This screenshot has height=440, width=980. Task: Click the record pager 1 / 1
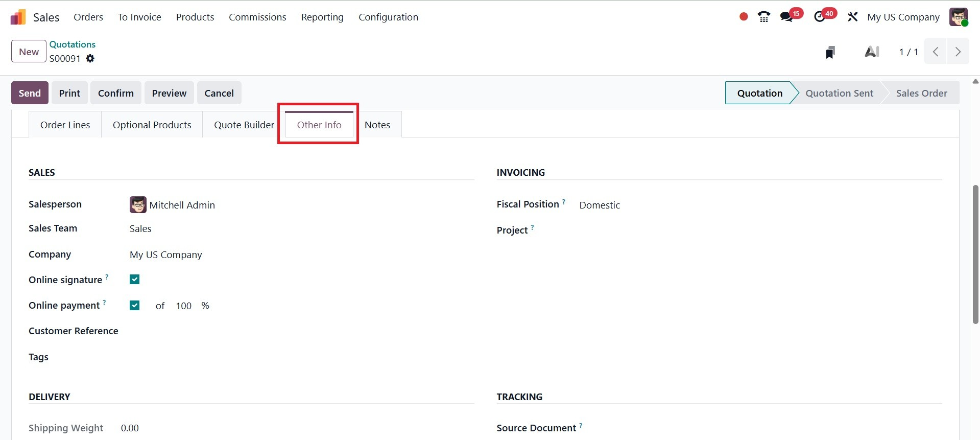(909, 52)
